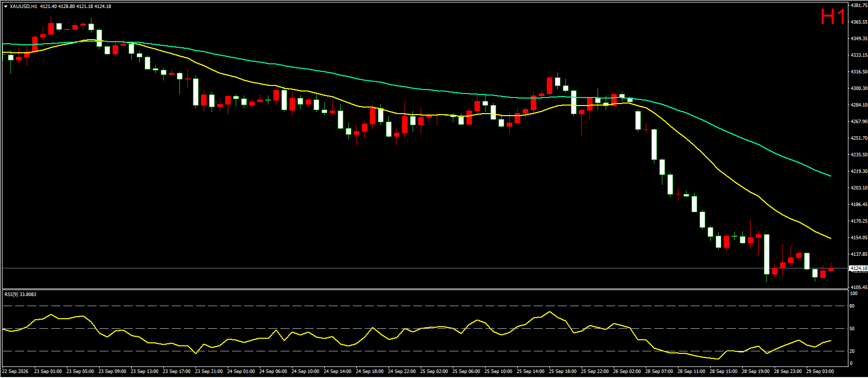868x378 pixels.
Task: Click the XAUUSD,H1 chart title text
Action: pos(23,7)
